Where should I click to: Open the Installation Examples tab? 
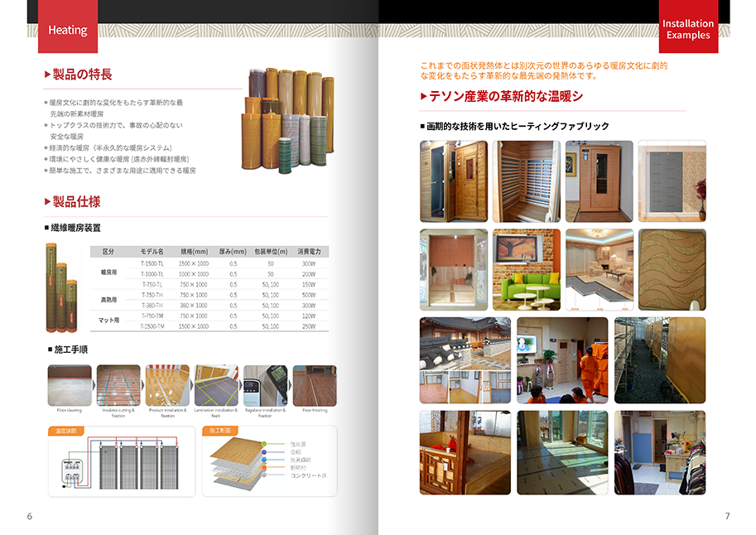pos(687,30)
